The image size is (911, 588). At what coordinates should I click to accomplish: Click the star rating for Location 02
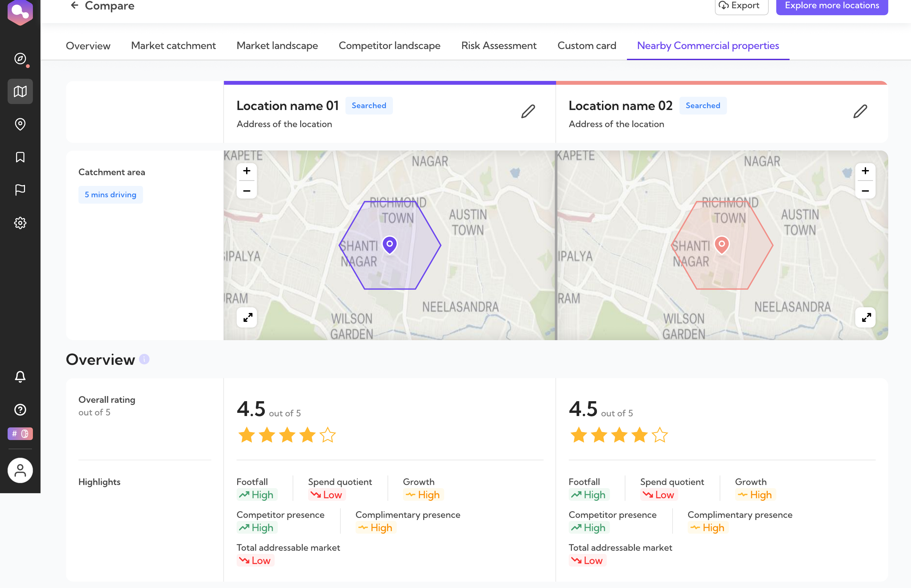point(619,435)
